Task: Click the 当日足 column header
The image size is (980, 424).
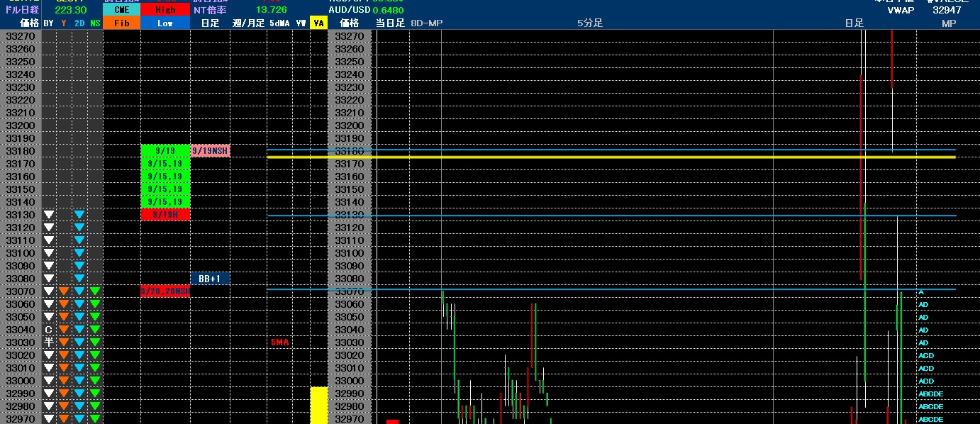Action: click(x=390, y=23)
